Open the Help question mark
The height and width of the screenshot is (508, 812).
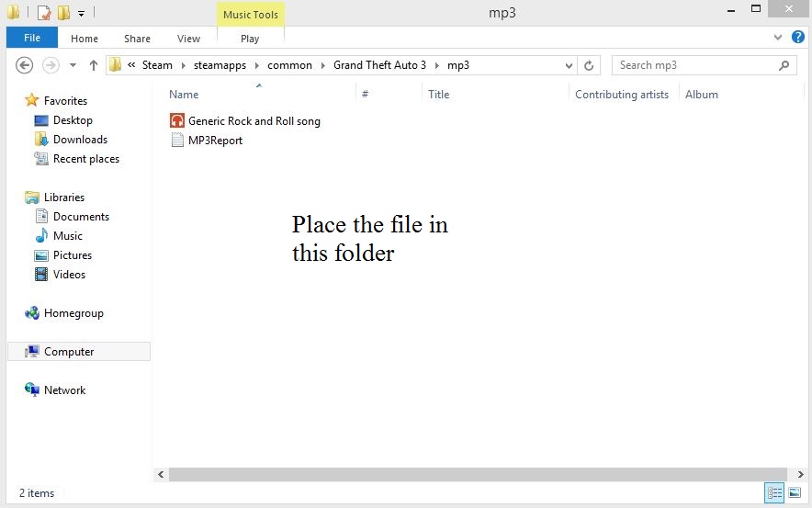[x=798, y=37]
